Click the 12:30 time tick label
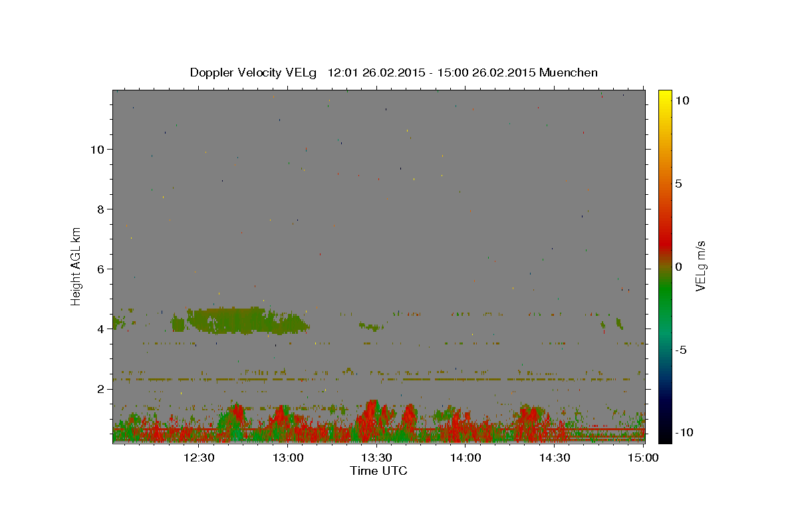 tap(199, 458)
